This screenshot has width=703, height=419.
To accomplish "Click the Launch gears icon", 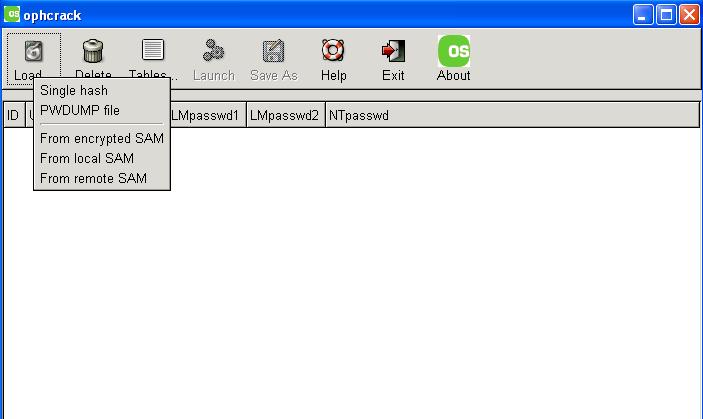I will [213, 51].
